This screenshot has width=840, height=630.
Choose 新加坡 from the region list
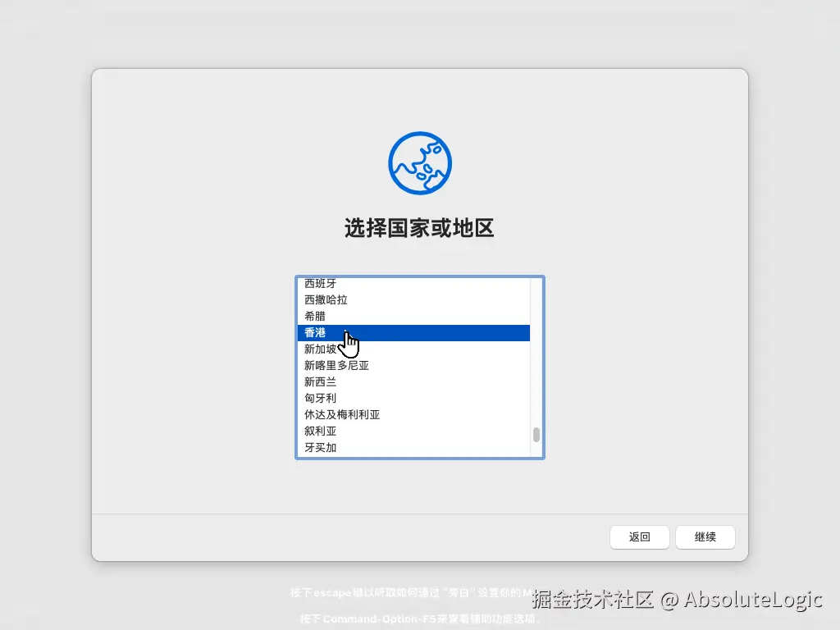[413, 349]
